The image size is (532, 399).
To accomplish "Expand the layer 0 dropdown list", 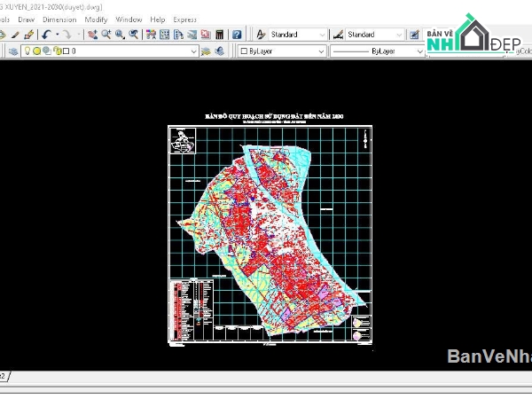I will pyautogui.click(x=194, y=51).
